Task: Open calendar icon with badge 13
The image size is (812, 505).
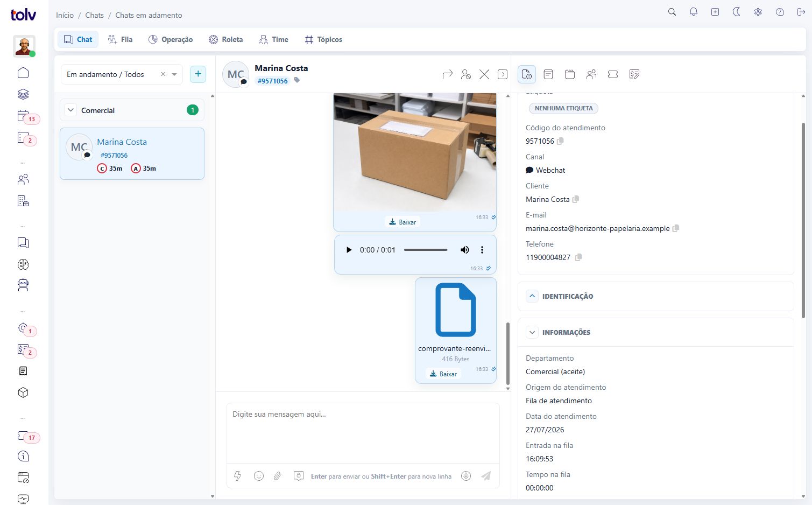Action: pyautogui.click(x=23, y=116)
